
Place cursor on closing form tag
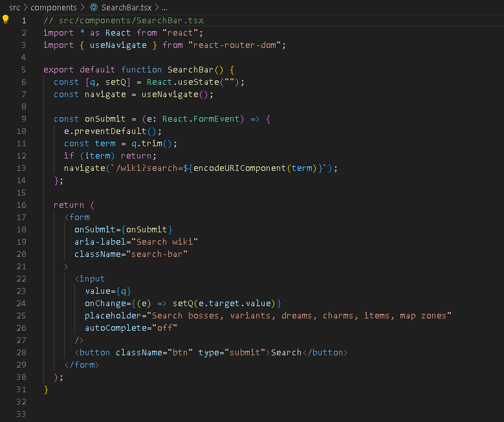(x=82, y=365)
